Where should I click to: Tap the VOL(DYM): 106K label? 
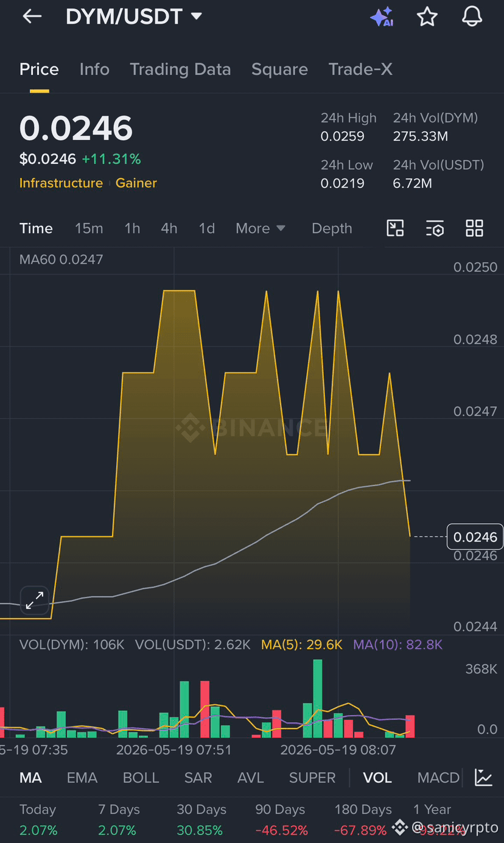(72, 644)
